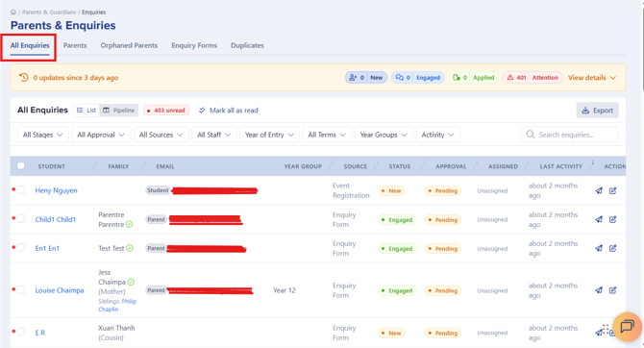Open the All Terms dropdown

[327, 135]
